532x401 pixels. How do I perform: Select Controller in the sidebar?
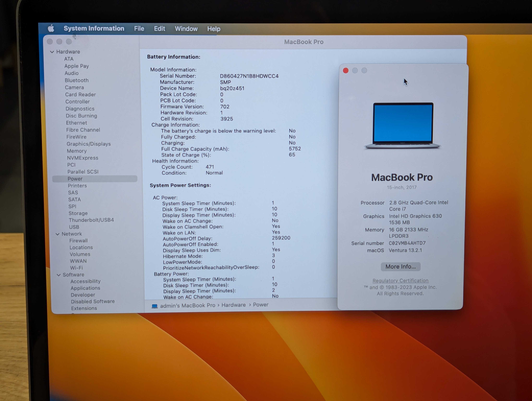[77, 102]
